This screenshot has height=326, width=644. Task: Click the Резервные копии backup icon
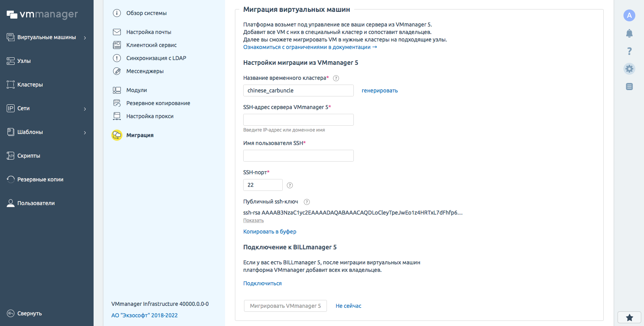[11, 179]
